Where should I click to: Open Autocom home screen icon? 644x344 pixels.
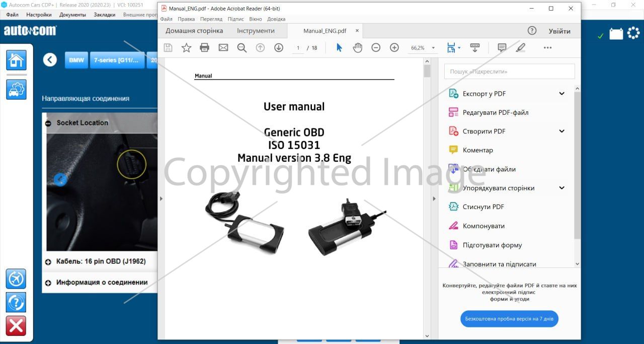16,60
